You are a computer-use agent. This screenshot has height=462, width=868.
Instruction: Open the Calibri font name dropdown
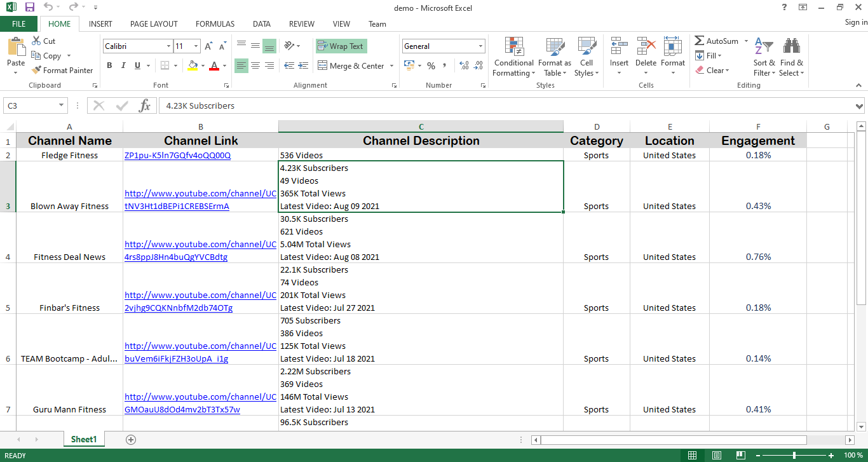pyautogui.click(x=168, y=46)
